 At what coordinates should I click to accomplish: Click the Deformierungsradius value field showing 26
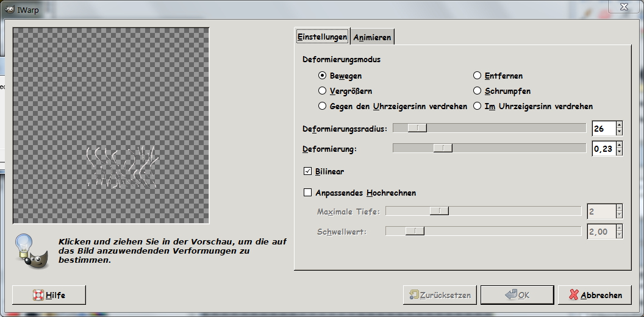604,129
